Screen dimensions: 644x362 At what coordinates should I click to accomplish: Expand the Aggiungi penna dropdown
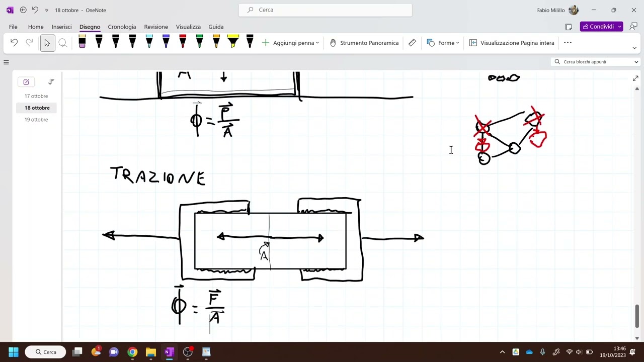317,43
